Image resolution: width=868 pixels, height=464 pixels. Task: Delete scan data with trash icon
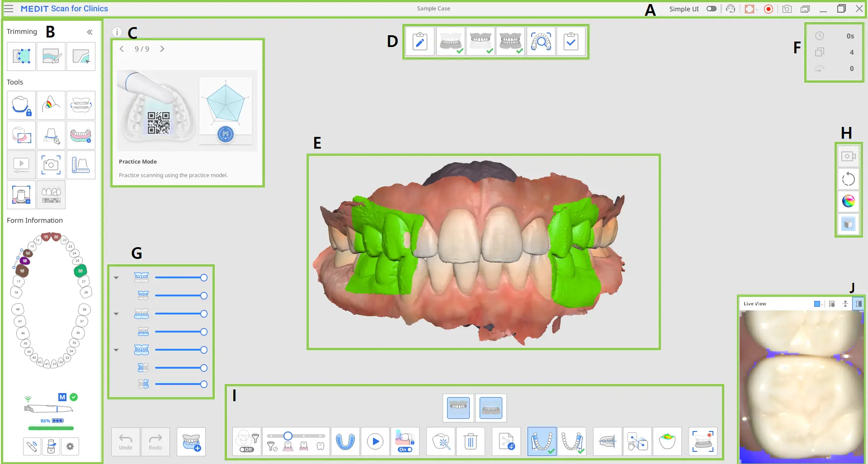pos(471,442)
